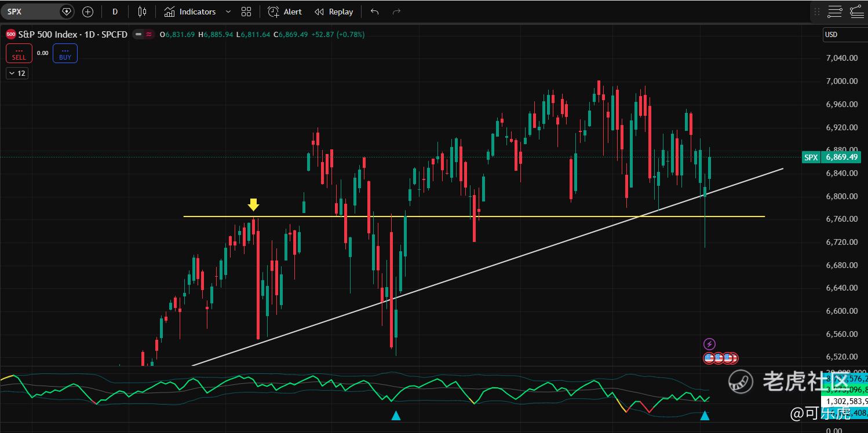868x433 pixels.
Task: Collapse the 12 indicators legend
Action: coord(17,74)
